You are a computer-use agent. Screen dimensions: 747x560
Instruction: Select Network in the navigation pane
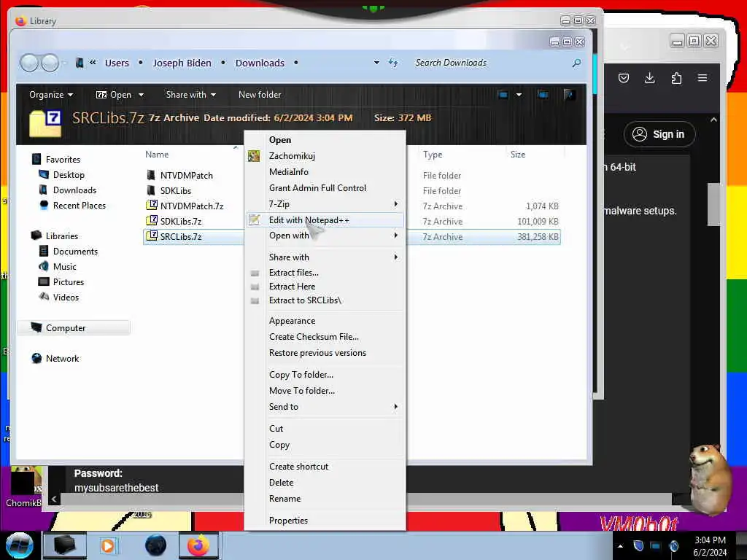tap(63, 359)
